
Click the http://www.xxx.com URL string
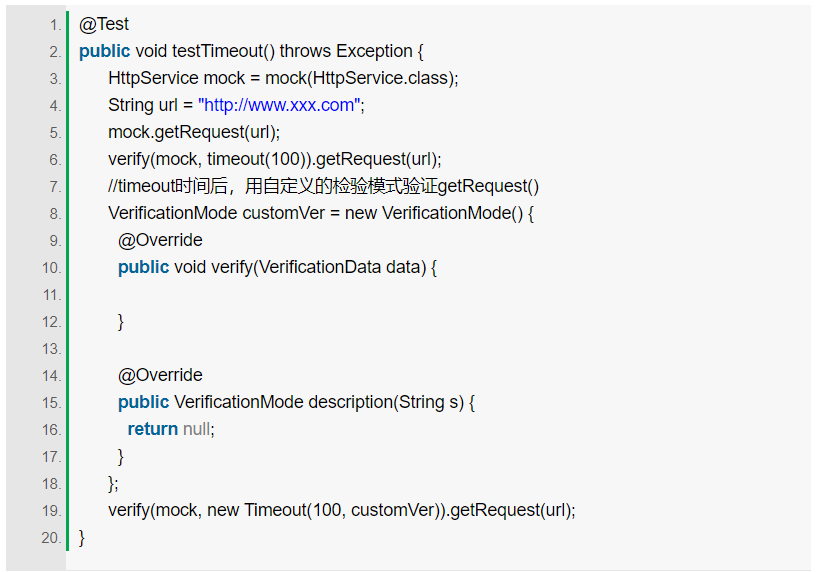pyautogui.click(x=279, y=105)
